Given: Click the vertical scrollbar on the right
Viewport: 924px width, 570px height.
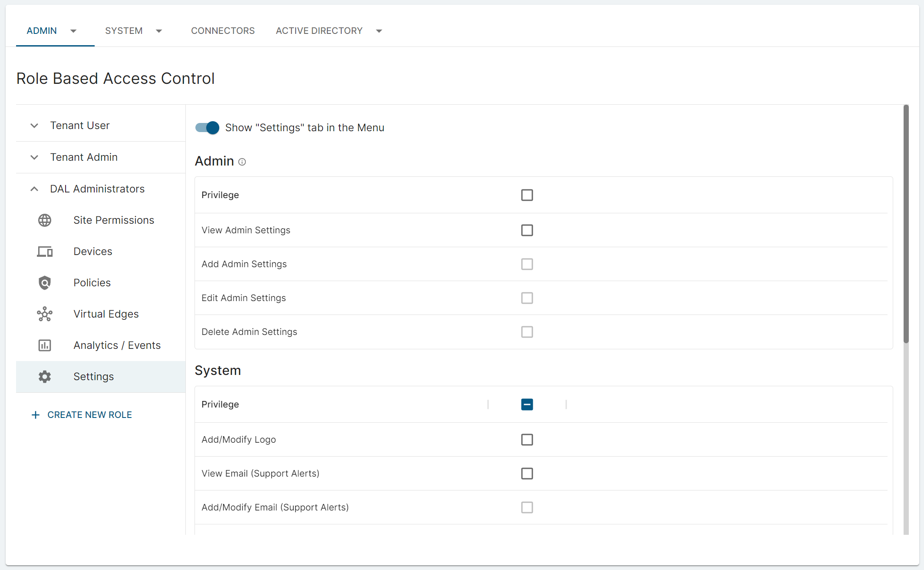Looking at the screenshot, I should coord(906,224).
